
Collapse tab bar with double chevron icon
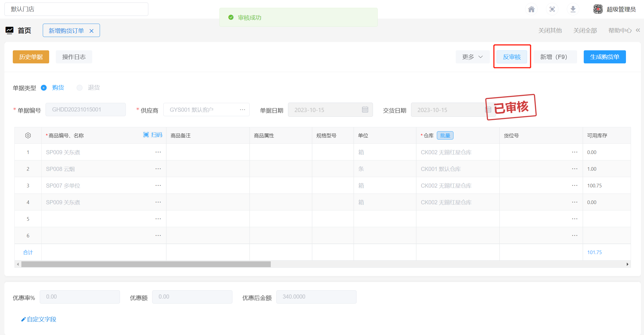point(638,30)
